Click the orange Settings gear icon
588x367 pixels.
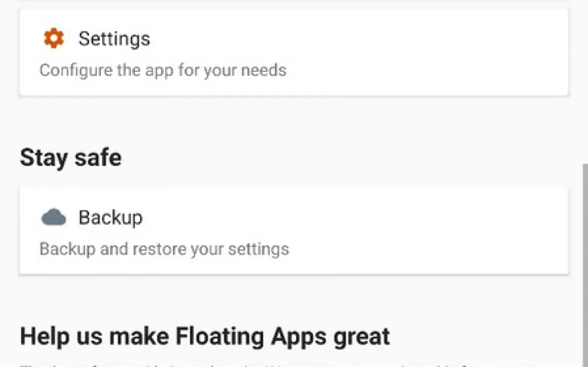tap(54, 39)
